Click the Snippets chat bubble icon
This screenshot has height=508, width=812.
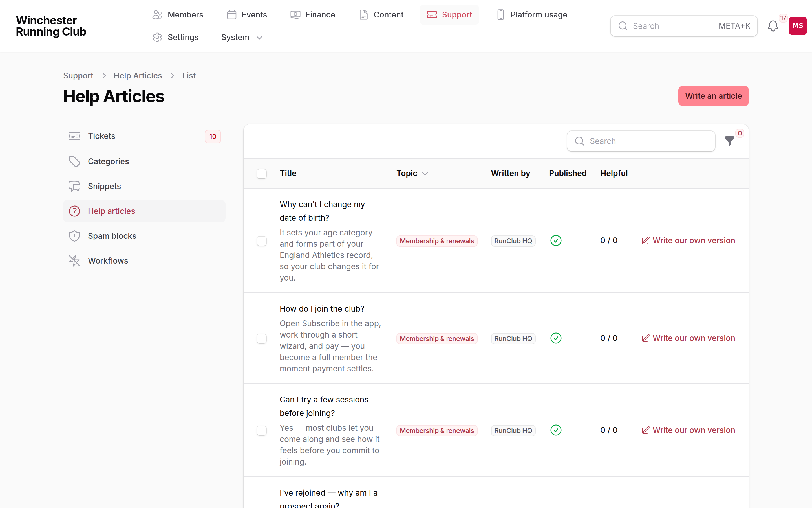(x=74, y=186)
